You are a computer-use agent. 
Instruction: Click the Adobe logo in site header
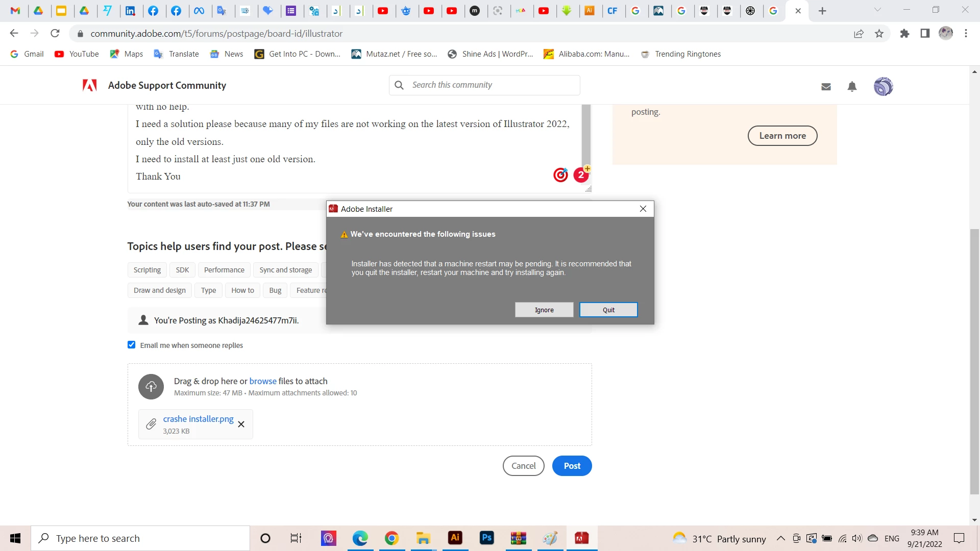point(90,85)
